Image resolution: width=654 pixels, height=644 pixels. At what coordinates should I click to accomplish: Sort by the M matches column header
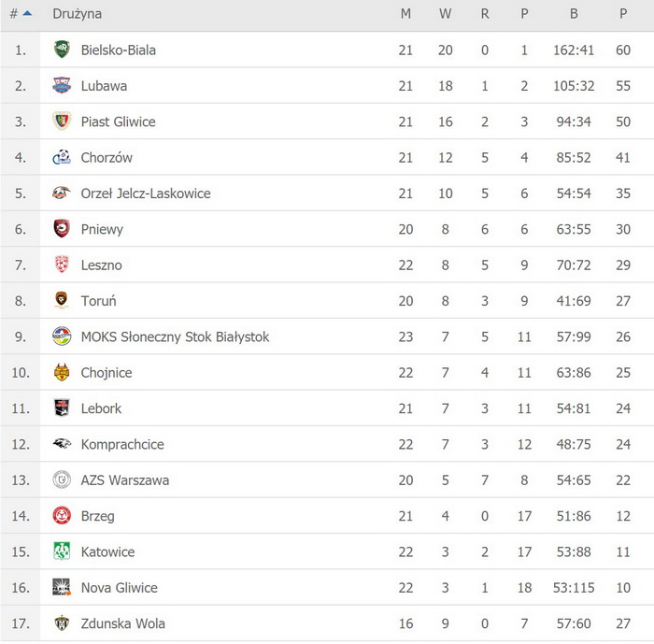405,14
